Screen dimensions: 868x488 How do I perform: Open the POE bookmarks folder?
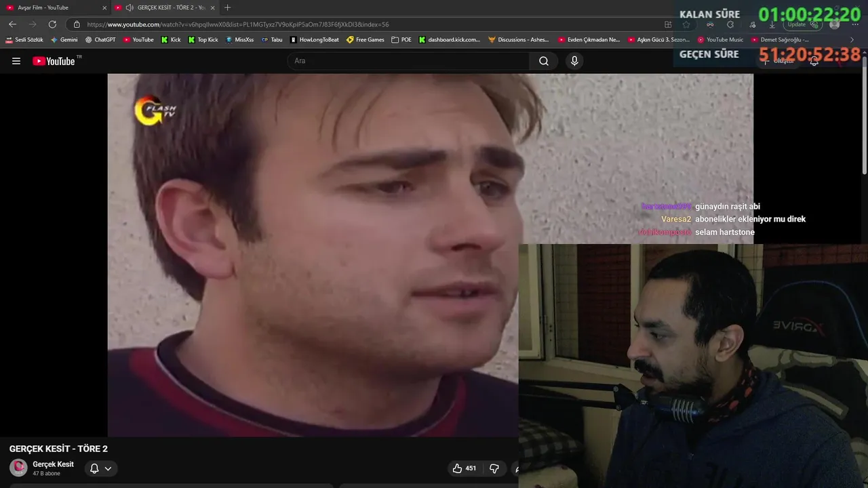(401, 39)
